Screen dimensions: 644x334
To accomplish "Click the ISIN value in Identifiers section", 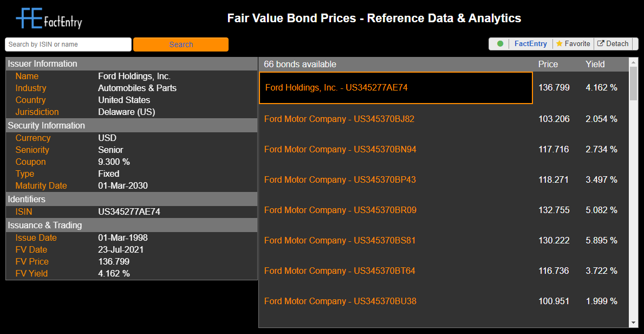I will pos(129,212).
